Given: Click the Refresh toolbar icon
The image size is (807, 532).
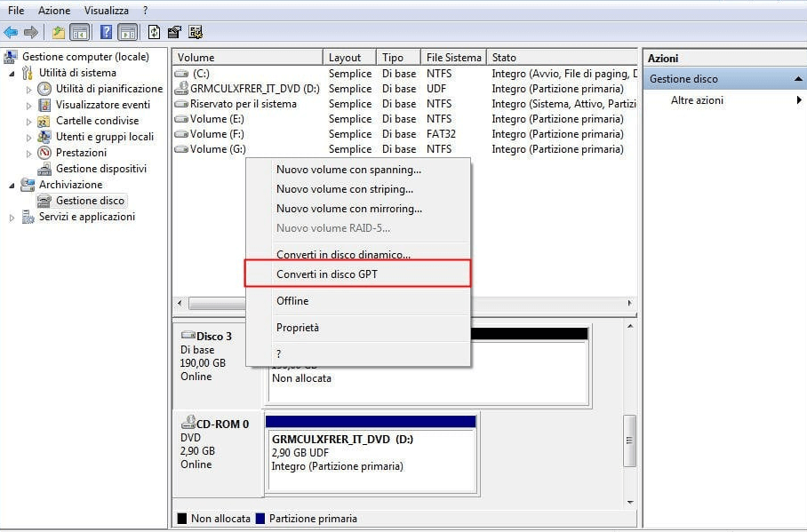Looking at the screenshot, I should tap(154, 32).
